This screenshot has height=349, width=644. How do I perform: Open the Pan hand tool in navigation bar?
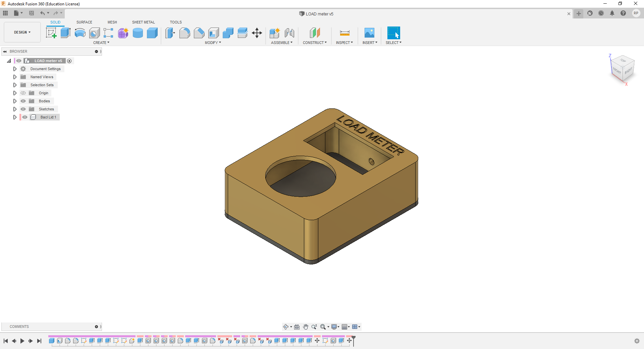pos(306,327)
